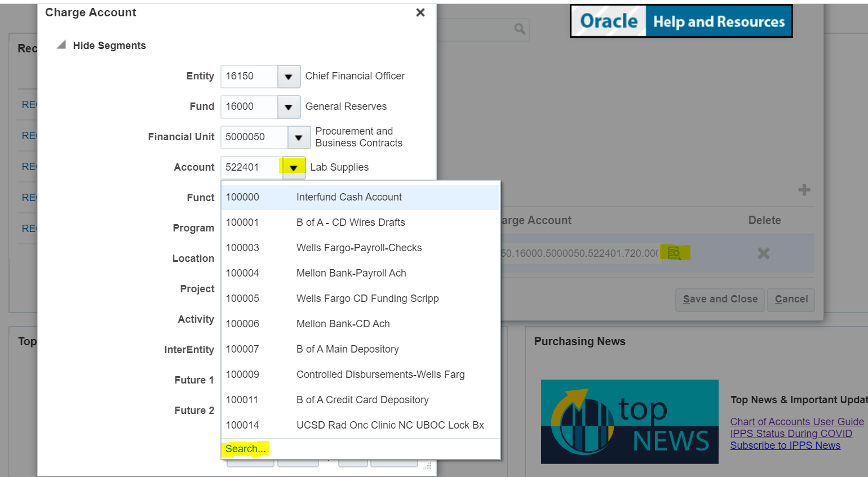
Task: Collapse the Hide Segments triangle
Action: coord(61,44)
